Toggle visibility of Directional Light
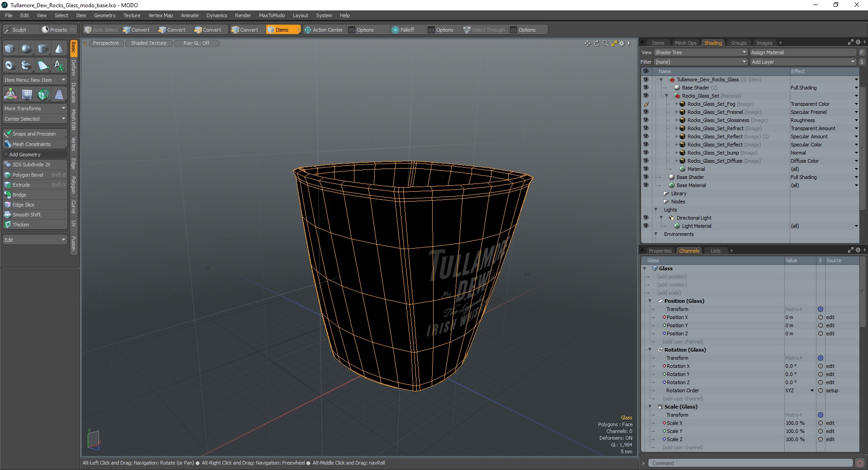 [646, 218]
